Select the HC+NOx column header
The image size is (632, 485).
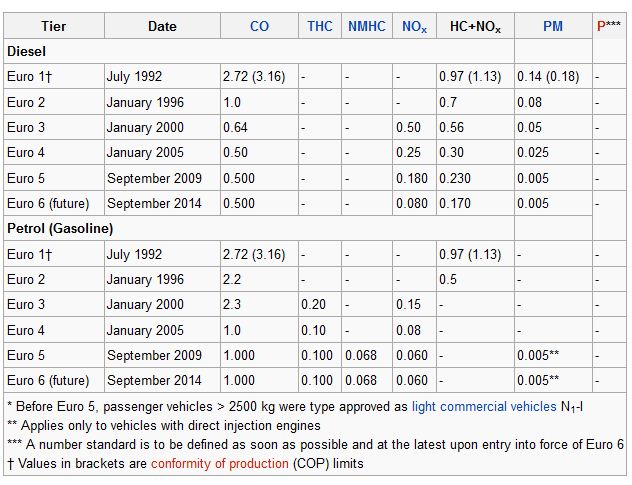click(x=475, y=27)
